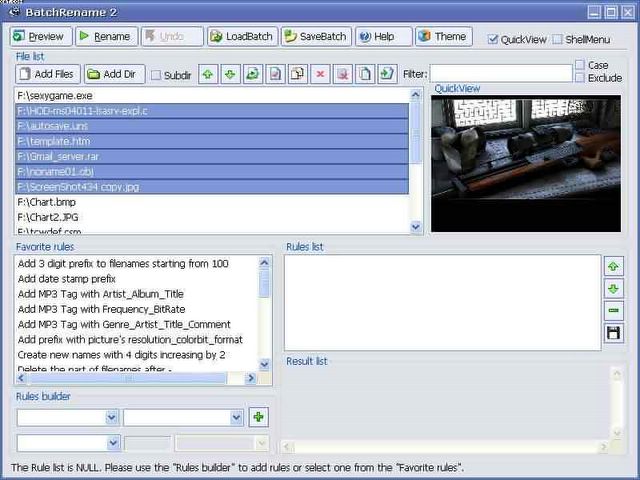This screenshot has height=480, width=640.
Task: Select the row F:\noname01.obj
Action: [x=212, y=172]
